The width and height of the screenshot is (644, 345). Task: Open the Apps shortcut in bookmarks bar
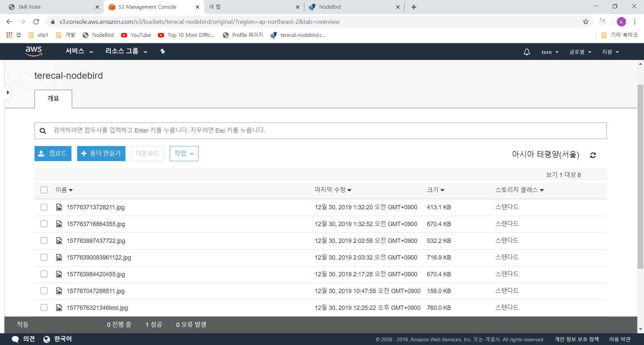point(14,35)
